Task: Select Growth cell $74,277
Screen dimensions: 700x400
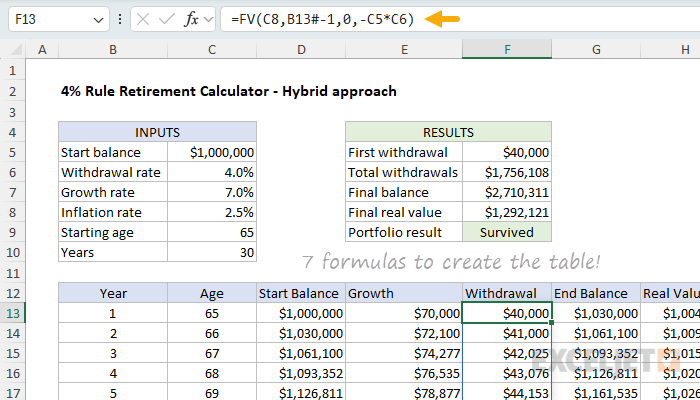Action: [404, 354]
